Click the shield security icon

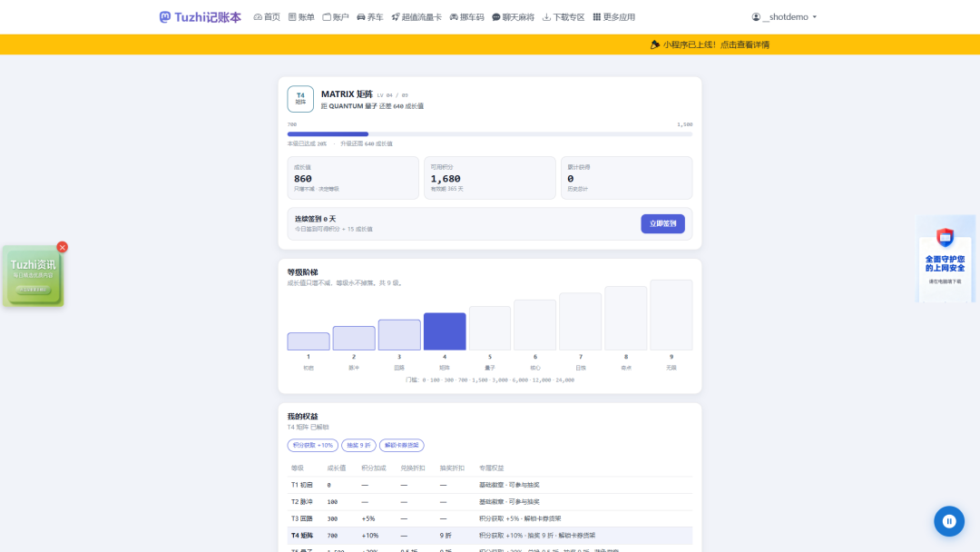pyautogui.click(x=945, y=238)
